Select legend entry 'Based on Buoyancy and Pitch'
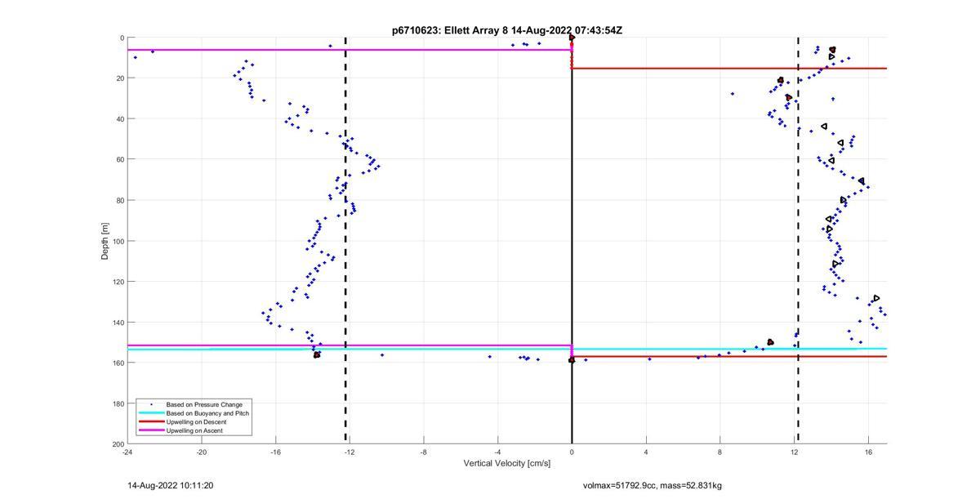Viewport: 980px width, 499px height. coord(207,413)
